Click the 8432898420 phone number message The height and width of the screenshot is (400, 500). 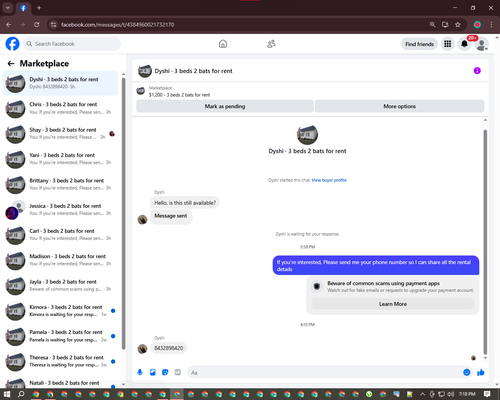168,348
